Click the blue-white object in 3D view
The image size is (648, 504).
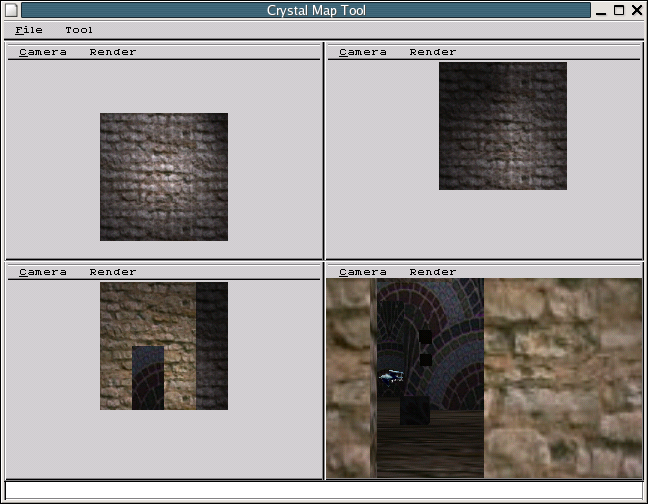tap(391, 377)
